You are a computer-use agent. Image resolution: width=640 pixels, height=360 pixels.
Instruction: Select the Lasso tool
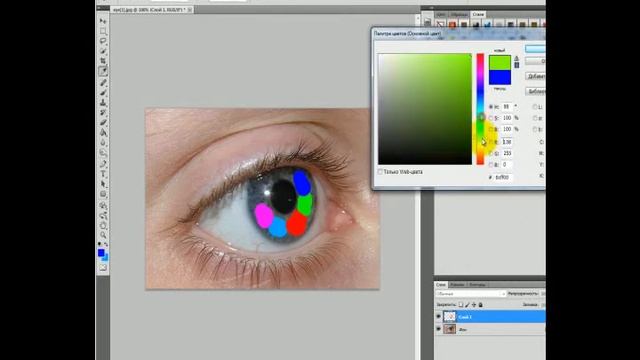click(103, 41)
